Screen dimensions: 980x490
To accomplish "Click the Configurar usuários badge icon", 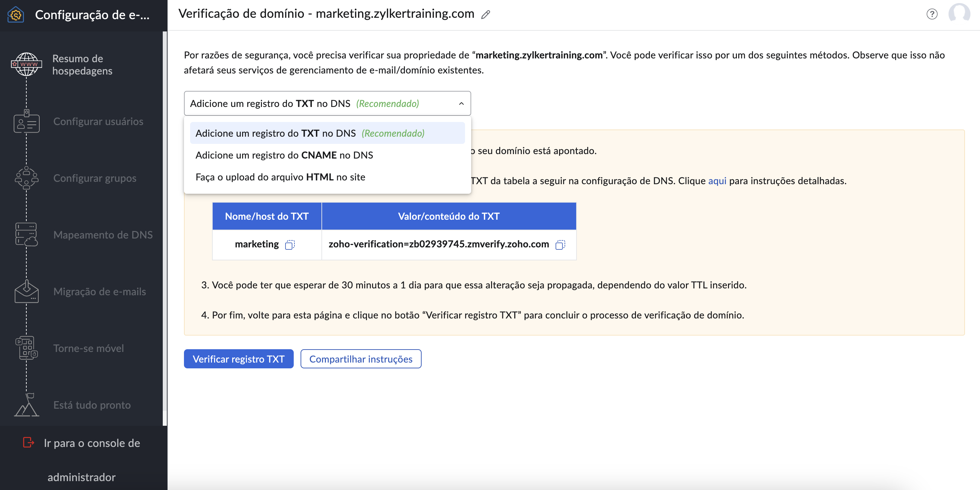I will click(26, 121).
